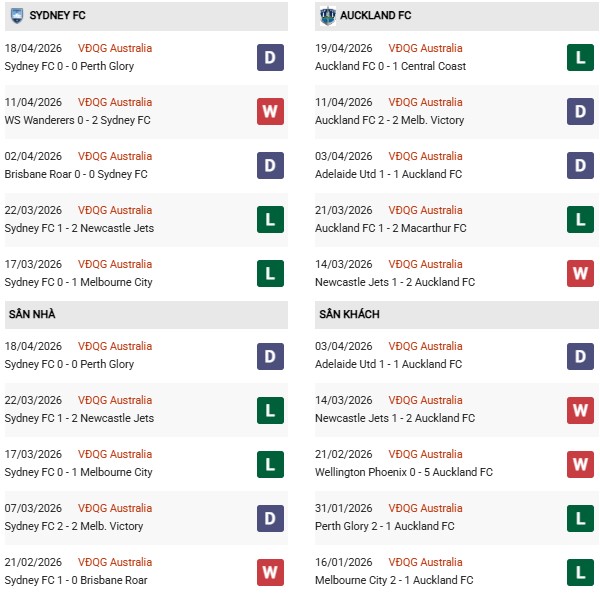Open the VĐQG Australia link dated 19/04/2026
Screen dimensions: 600x593
425,48
